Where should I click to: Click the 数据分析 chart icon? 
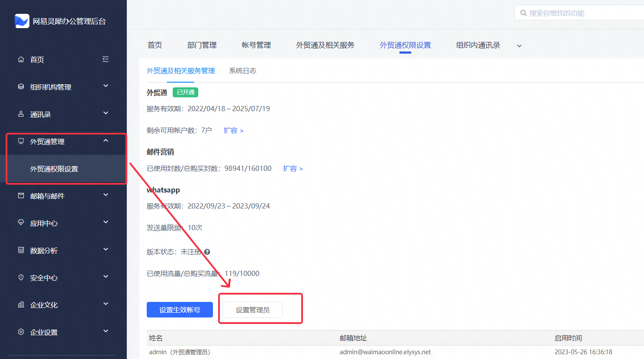pos(21,250)
